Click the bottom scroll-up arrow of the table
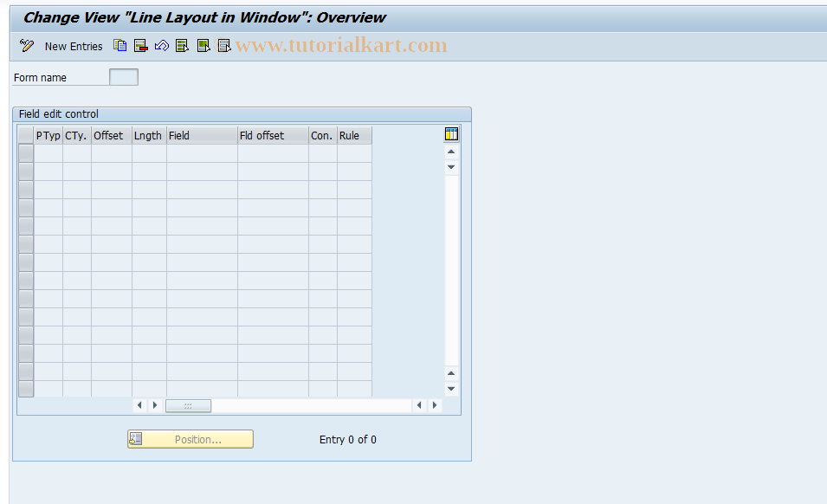This screenshot has height=504, width=827. (x=451, y=373)
